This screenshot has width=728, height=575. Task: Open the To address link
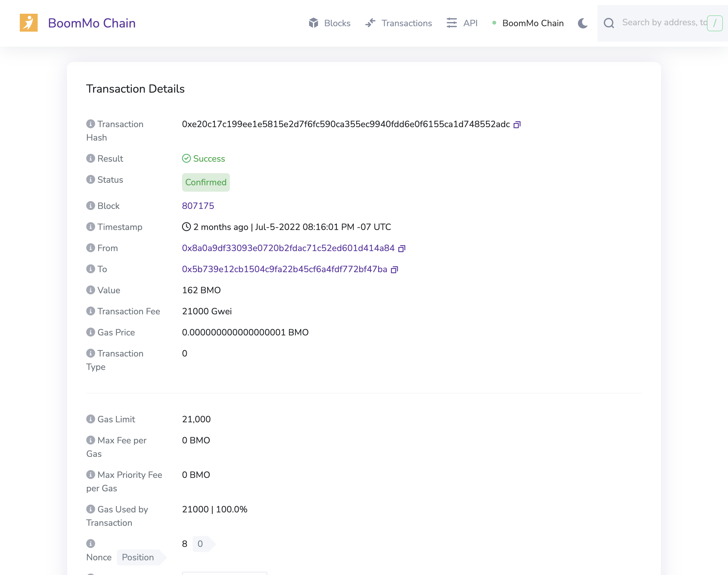pyautogui.click(x=284, y=269)
